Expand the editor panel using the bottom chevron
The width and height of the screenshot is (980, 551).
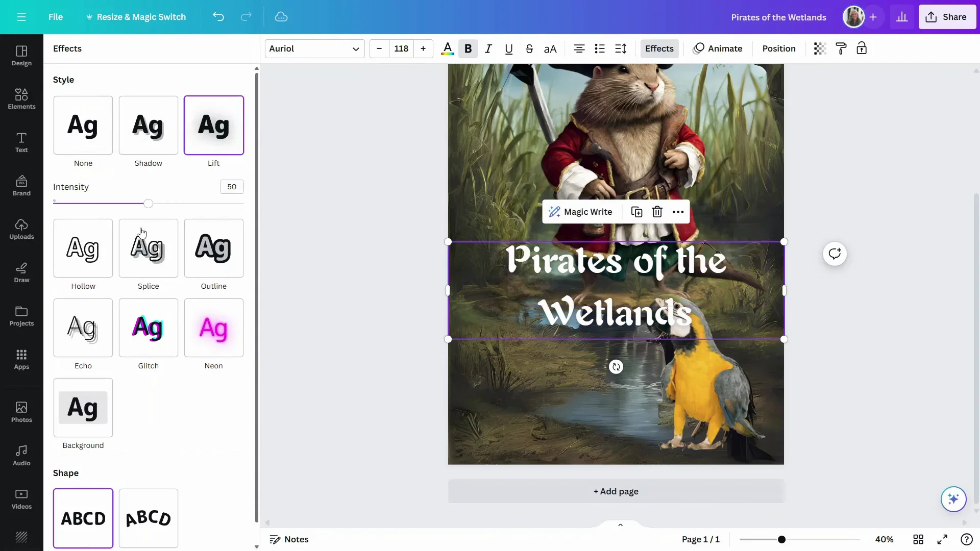point(620,524)
